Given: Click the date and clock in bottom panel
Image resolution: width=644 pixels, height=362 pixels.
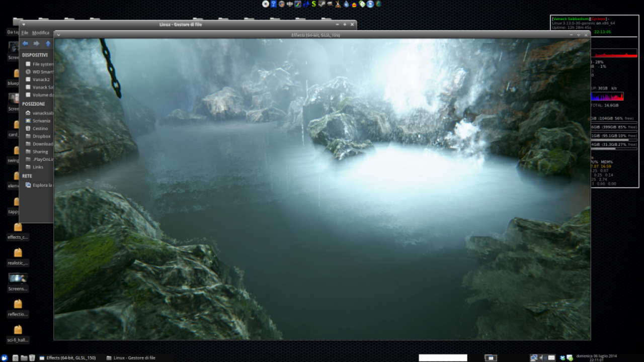Looking at the screenshot, I should 596,357.
